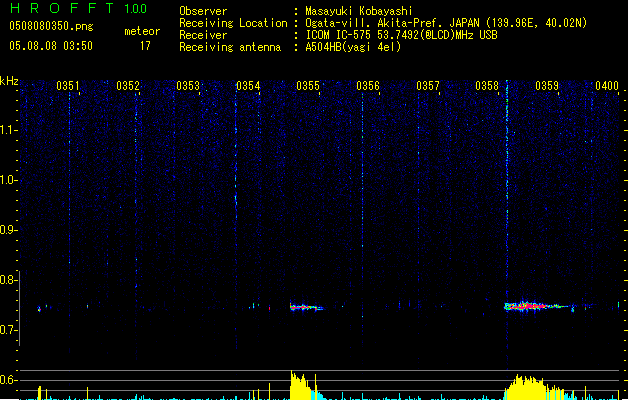The width and height of the screenshot is (629, 400).
Task: Click the Receiving antenna label
Action: pos(230,47)
